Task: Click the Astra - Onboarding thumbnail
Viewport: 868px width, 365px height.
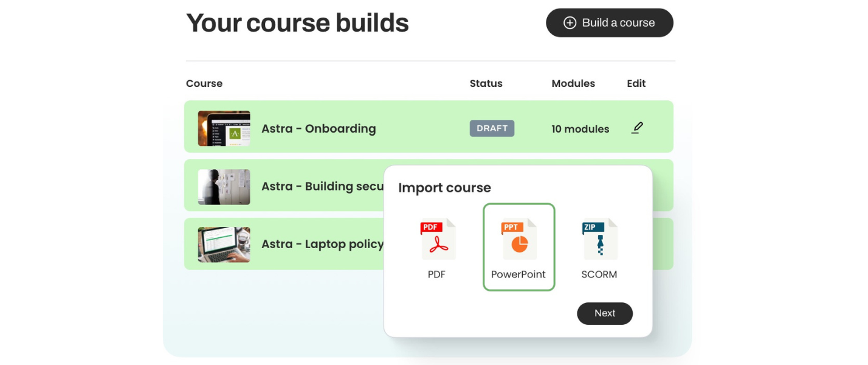Action: (224, 128)
